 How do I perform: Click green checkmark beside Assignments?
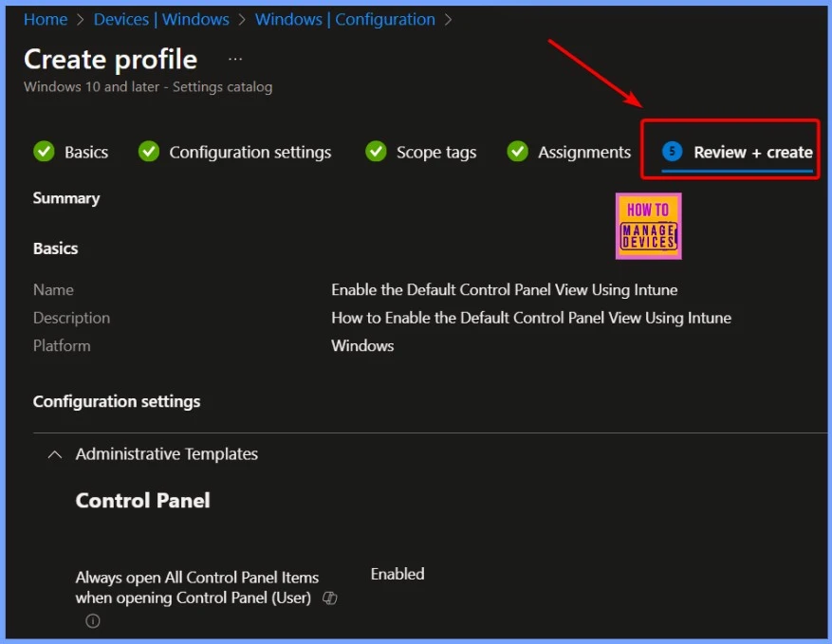click(x=517, y=151)
